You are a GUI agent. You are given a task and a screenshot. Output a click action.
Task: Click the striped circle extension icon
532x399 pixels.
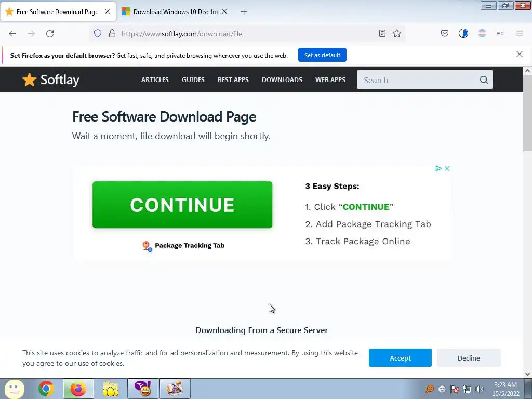(482, 33)
